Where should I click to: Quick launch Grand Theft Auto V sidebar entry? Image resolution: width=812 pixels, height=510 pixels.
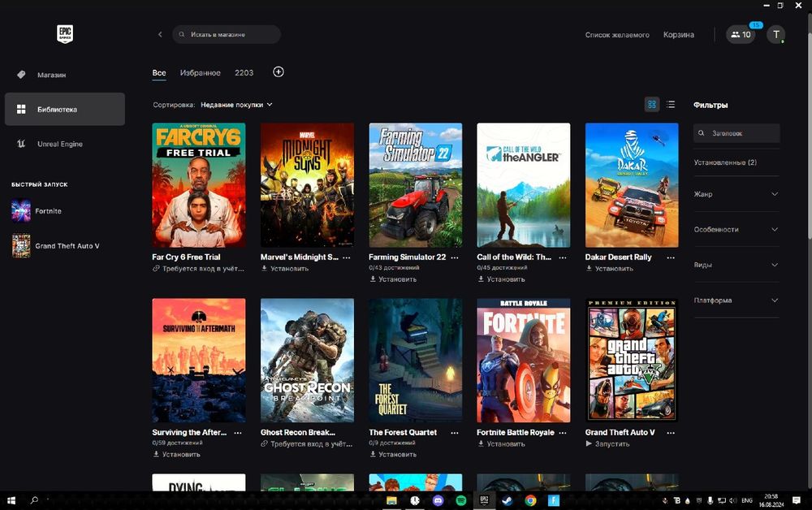(x=55, y=245)
